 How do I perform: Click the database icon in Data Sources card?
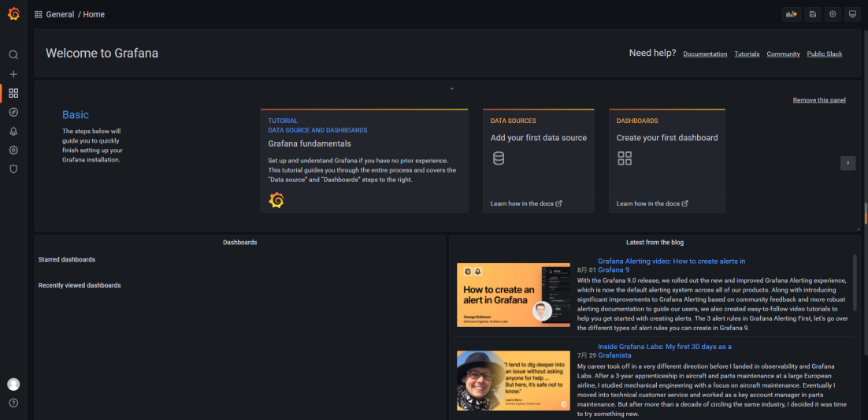coord(499,158)
